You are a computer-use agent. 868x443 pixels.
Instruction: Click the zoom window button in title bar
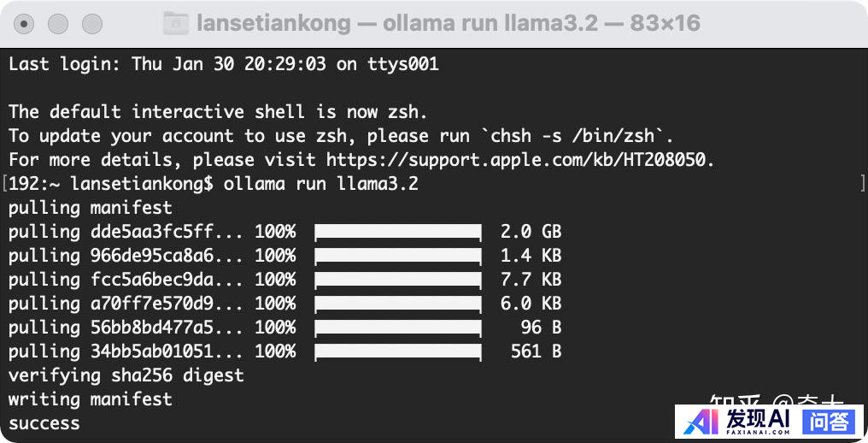click(91, 23)
